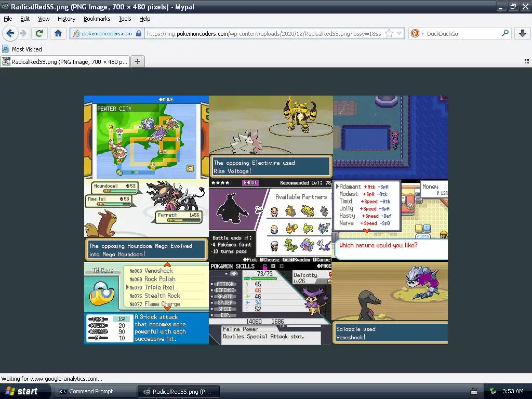Click the keyboard icon in system tray
The image size is (532, 399).
click(x=474, y=392)
